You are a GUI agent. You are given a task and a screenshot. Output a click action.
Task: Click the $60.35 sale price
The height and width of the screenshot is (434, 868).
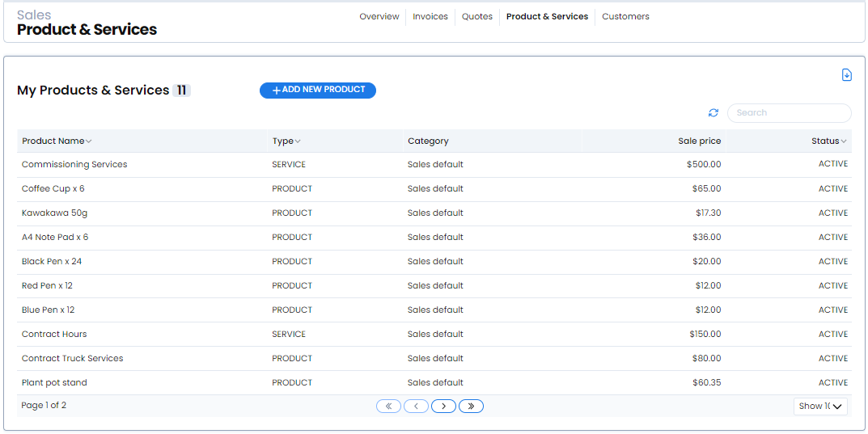point(706,382)
